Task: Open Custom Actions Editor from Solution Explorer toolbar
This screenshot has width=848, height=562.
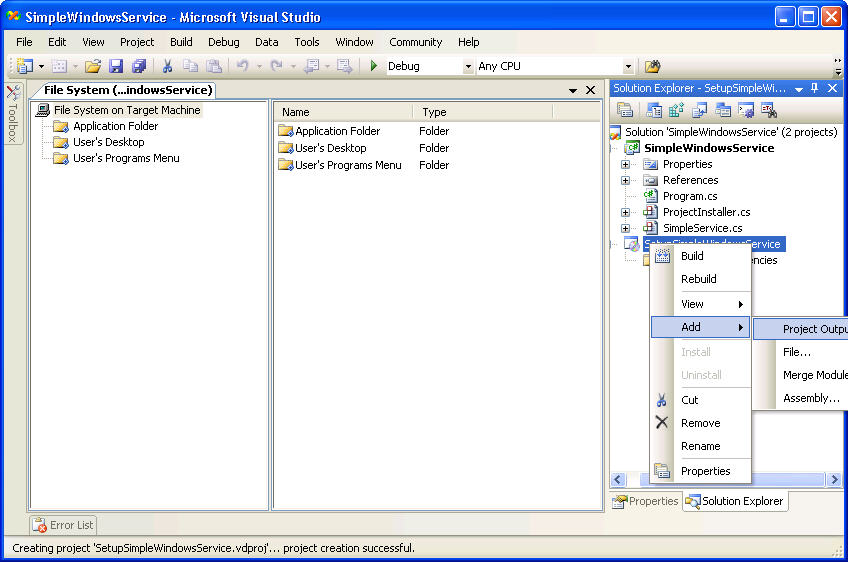Action: pos(746,110)
